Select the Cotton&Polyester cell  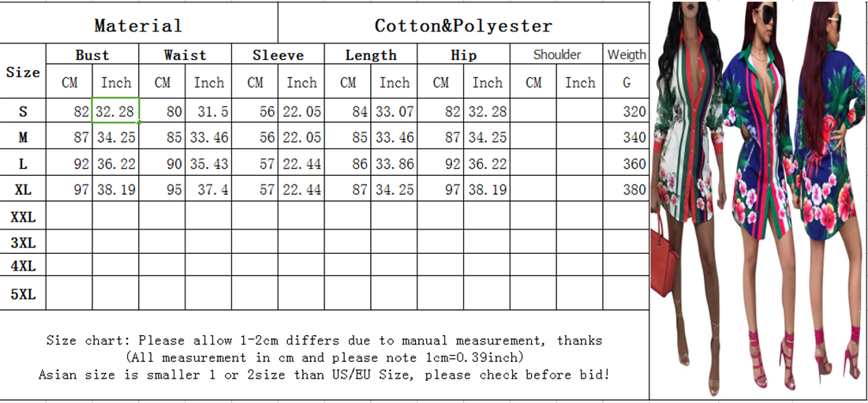[x=463, y=25]
